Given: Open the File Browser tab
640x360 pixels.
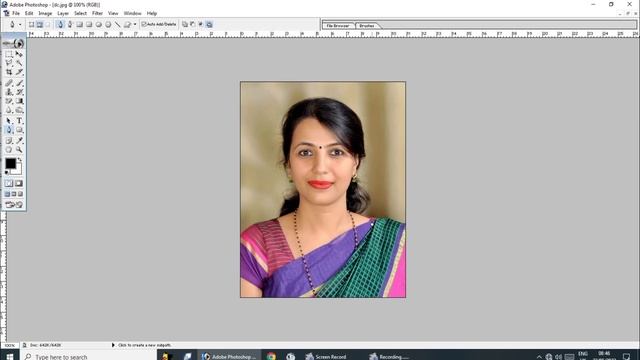Looking at the screenshot, I should pyautogui.click(x=338, y=26).
